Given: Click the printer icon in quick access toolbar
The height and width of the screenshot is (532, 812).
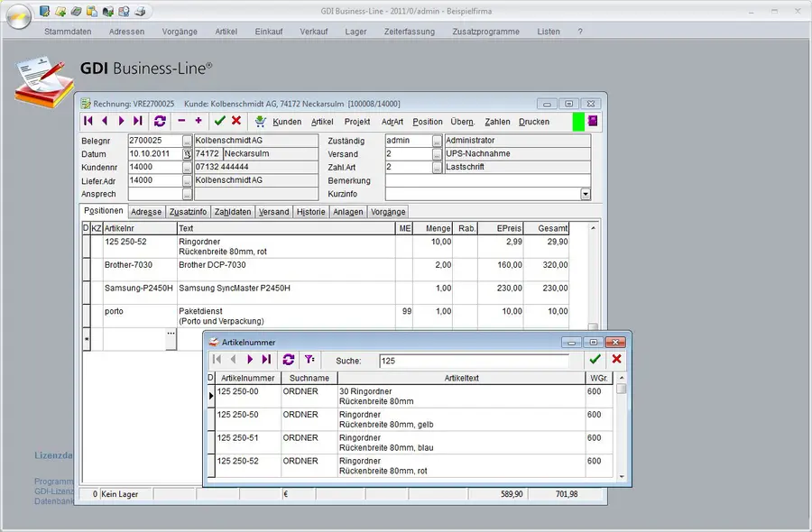Looking at the screenshot, I should [139, 12].
